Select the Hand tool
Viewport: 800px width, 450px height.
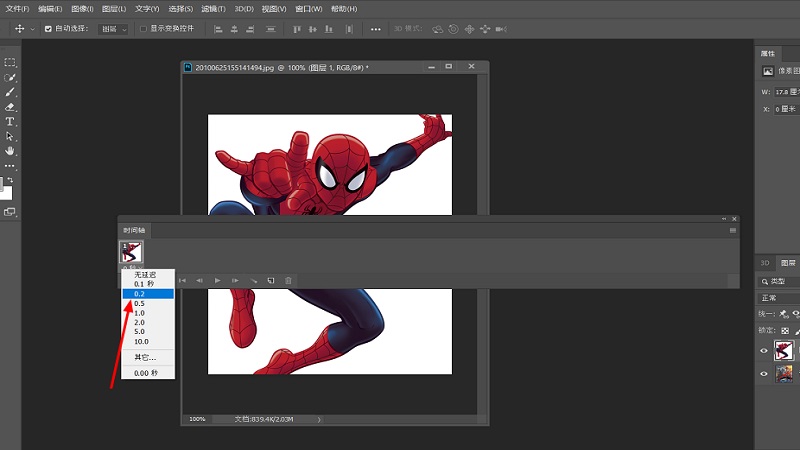click(10, 151)
